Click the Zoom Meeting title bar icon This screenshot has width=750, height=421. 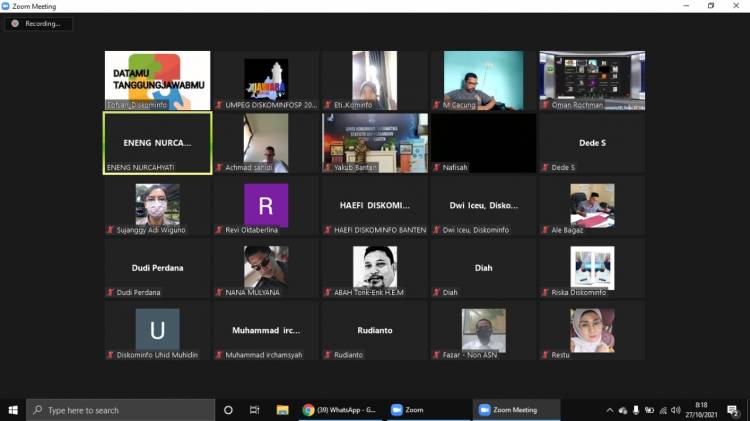6,6
